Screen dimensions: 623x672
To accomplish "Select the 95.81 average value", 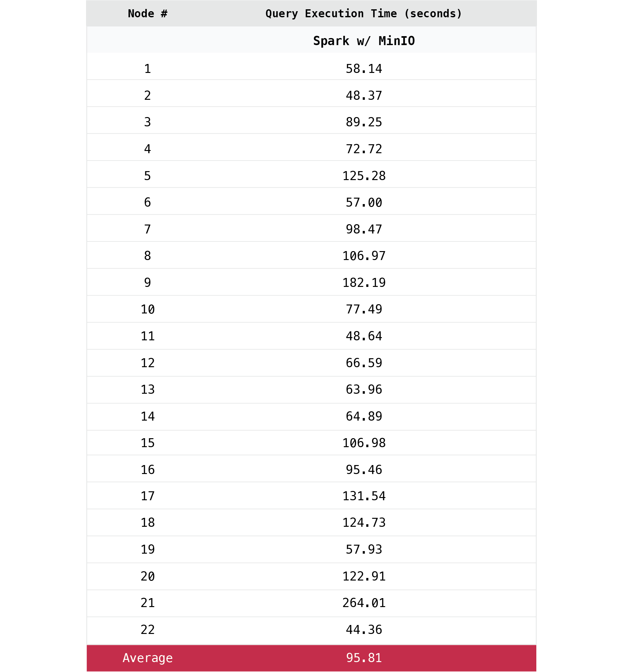I will tap(364, 658).
